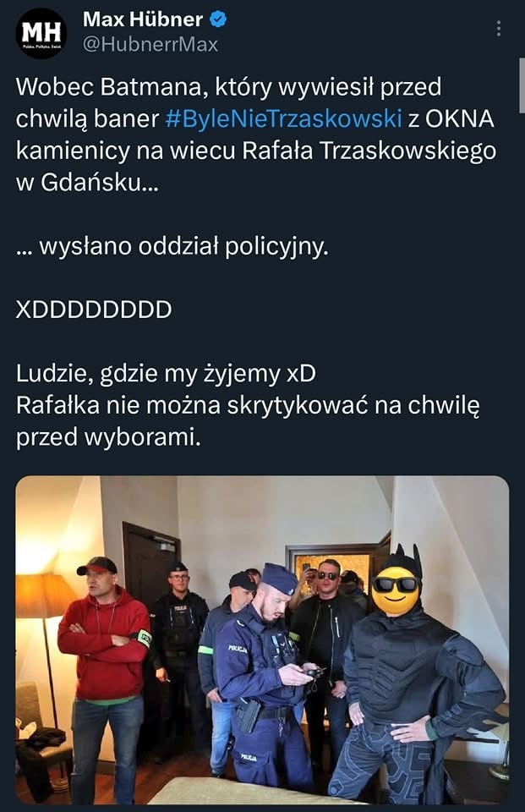This screenshot has height=812, width=525.
Task: Click the "Wobec Batmana" opening text line
Action: pyautogui.click(x=229, y=87)
